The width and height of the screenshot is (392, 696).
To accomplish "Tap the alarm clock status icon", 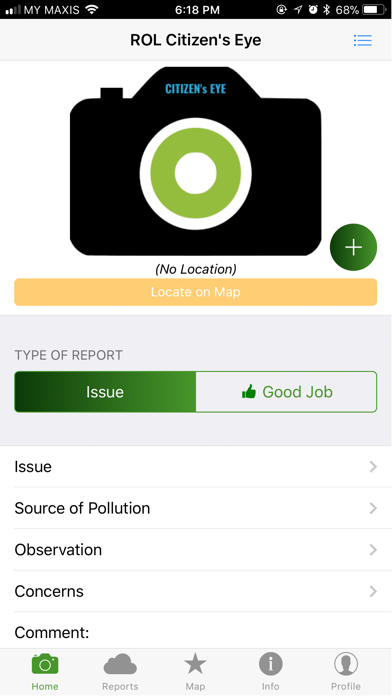I will (x=313, y=9).
